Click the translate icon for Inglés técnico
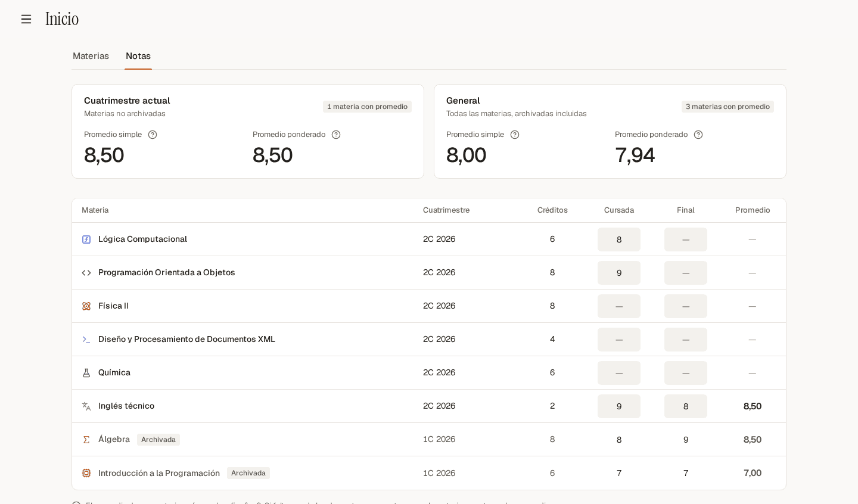858x504 pixels. click(x=86, y=406)
